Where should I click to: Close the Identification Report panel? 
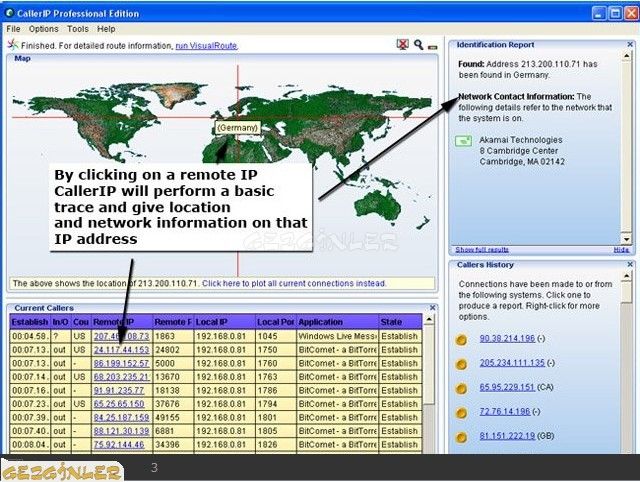[x=630, y=44]
